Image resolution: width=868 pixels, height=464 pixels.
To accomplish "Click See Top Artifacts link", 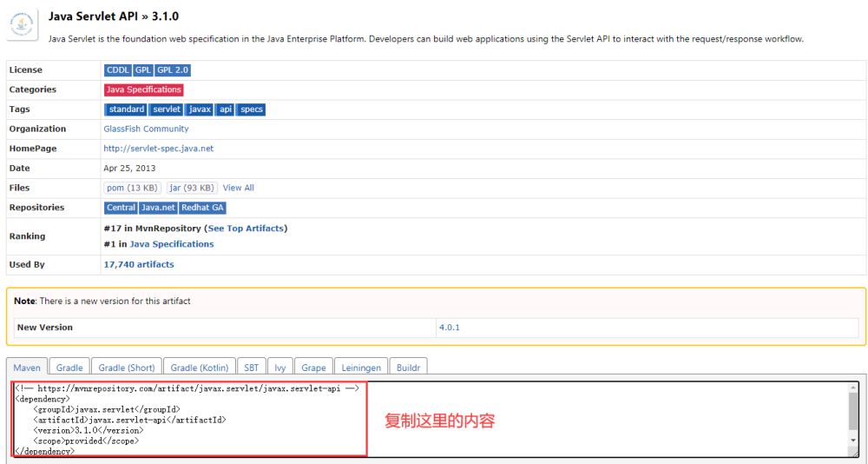I will 246,229.
